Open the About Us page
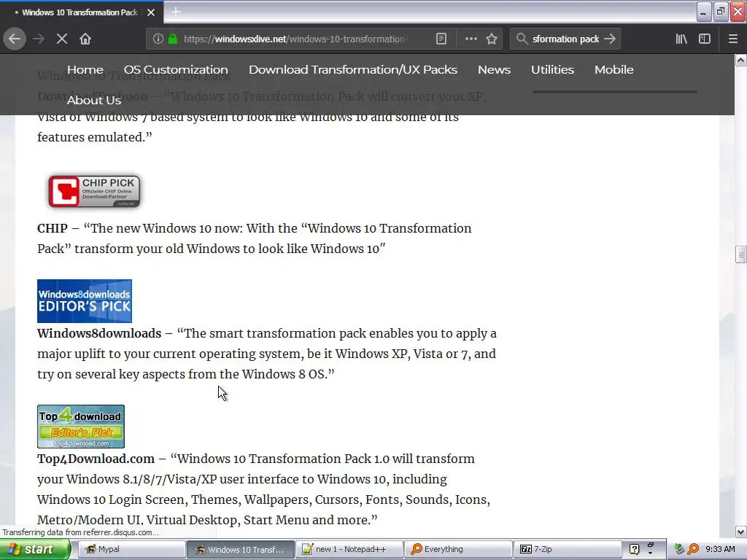747x560 pixels. point(94,100)
